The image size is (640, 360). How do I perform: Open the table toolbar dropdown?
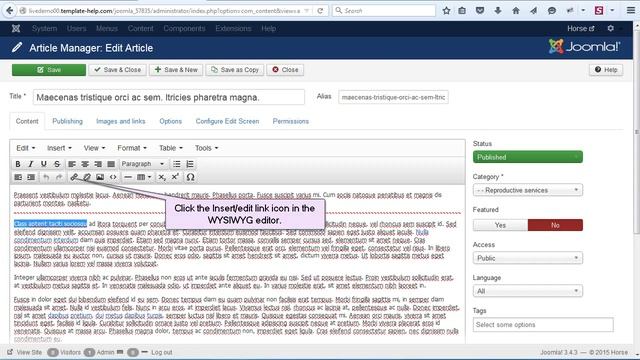click(x=144, y=177)
